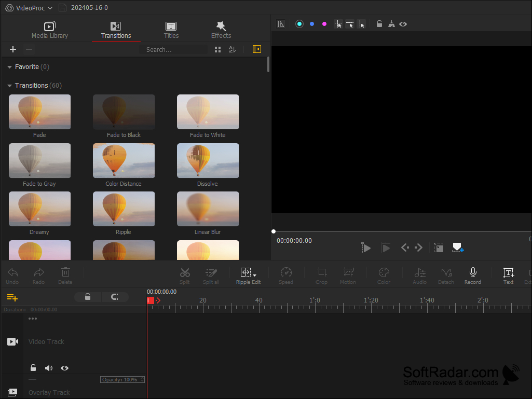Select the Fade to Black transition
Screen dimensions: 532x399
point(124,112)
